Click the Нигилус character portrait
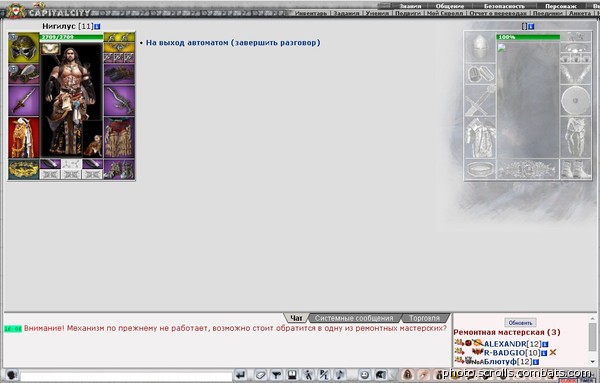600x383 pixels. point(71,99)
